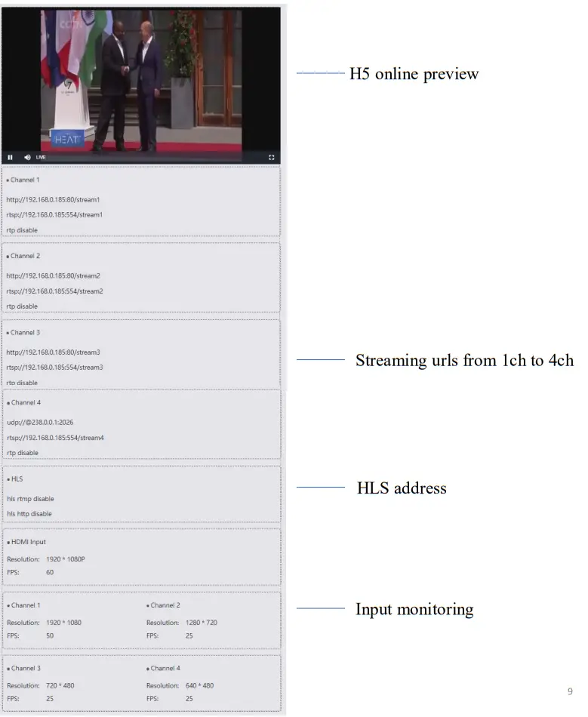
Task: Click hls http disable text
Action: point(29,514)
